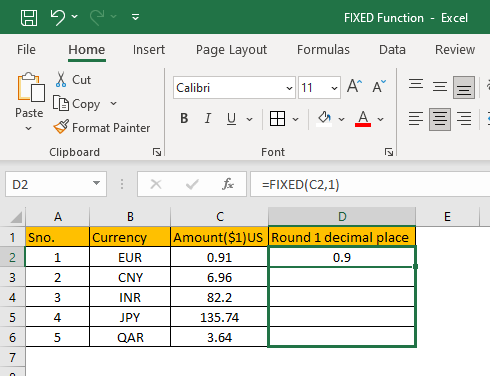
Task: Select row 2 header
Action: click(x=12, y=257)
